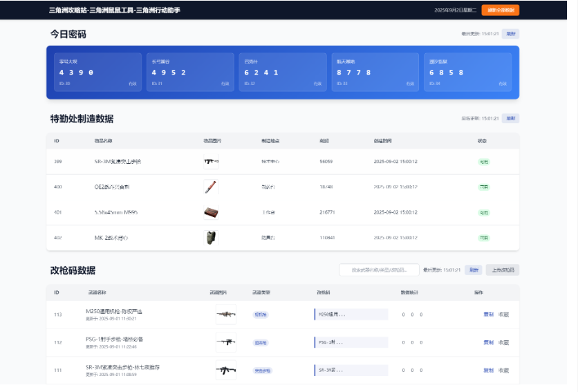Click the 上传改枪码 button
578x392 pixels.
click(x=502, y=270)
